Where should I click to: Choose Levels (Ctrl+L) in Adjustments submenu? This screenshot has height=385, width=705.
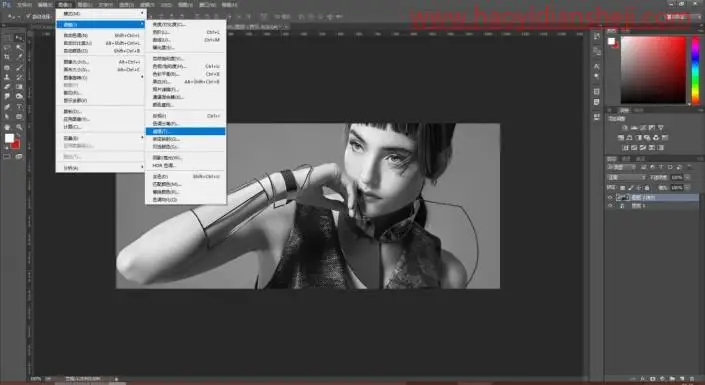[185, 32]
